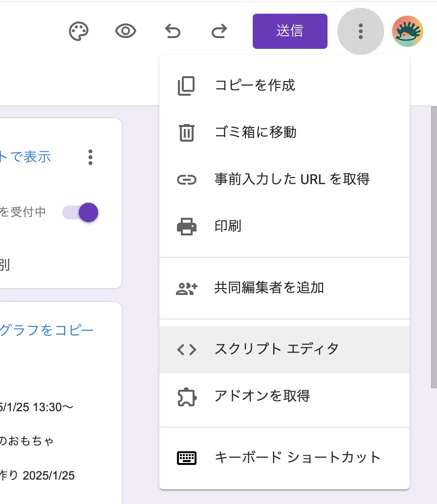Click the 作り 2025/1/25 list entry
Image resolution: width=437 pixels, height=504 pixels.
pos(37,475)
